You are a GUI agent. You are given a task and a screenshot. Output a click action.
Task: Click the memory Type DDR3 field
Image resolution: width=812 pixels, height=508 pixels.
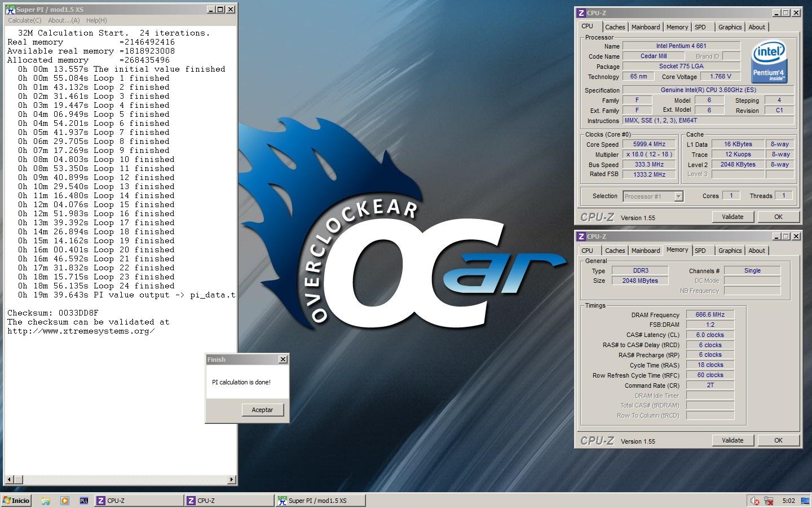tap(640, 270)
